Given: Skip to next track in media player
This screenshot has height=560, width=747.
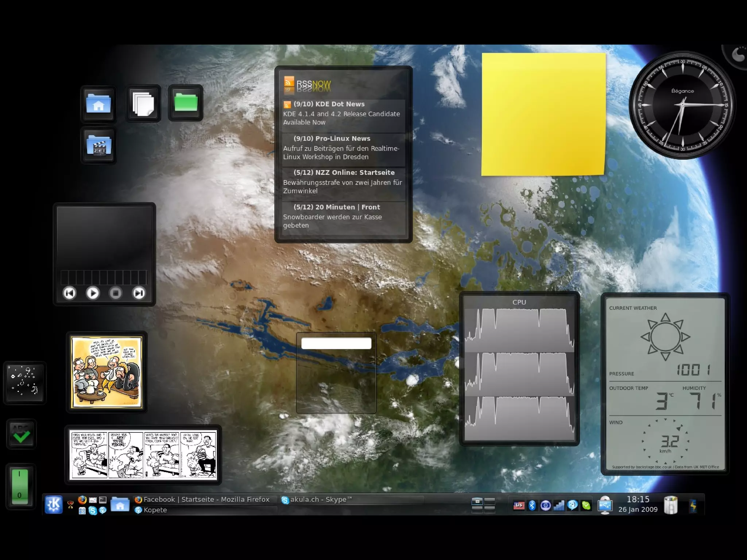Looking at the screenshot, I should tap(139, 293).
